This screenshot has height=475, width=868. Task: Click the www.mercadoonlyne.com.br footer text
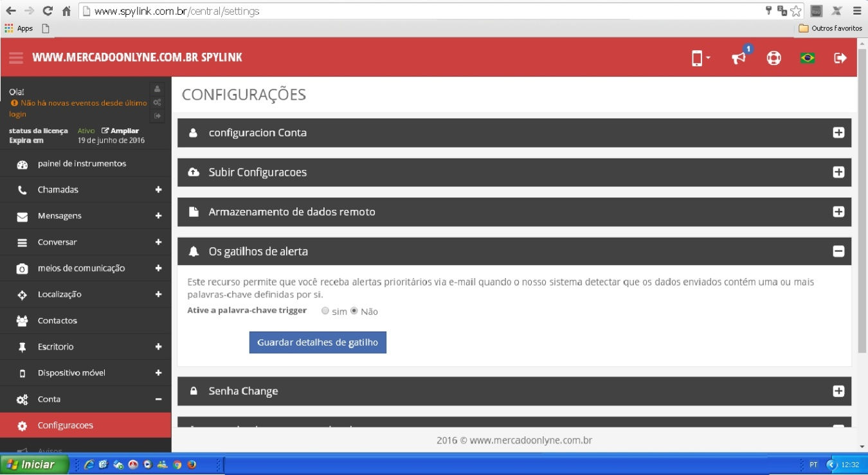530,441
